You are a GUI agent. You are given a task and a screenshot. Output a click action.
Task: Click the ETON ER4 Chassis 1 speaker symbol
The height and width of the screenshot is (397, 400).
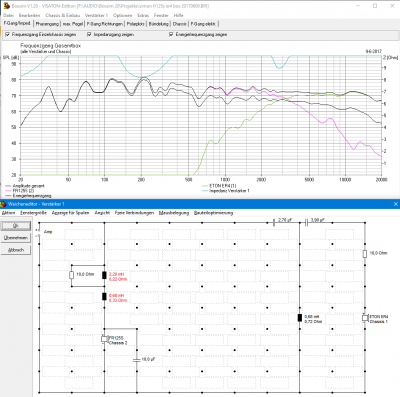point(365,318)
